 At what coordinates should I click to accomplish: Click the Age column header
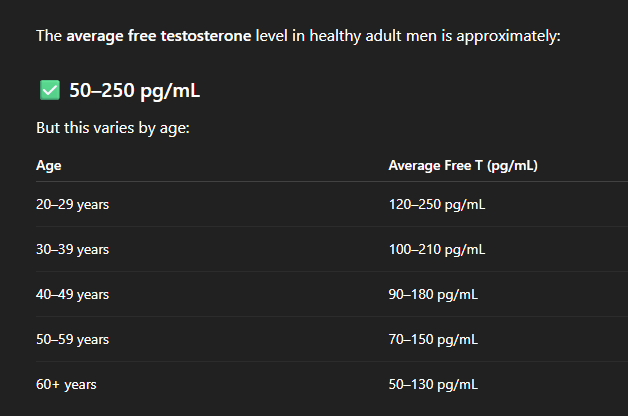[x=48, y=165]
